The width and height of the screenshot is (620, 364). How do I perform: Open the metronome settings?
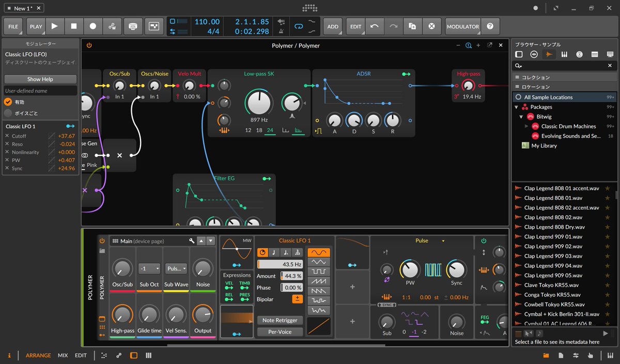[282, 31]
